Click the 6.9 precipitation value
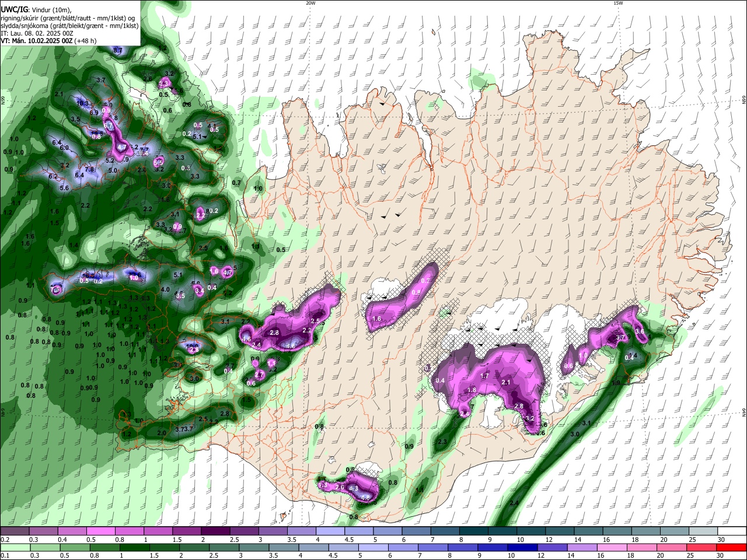The height and width of the screenshot is (560, 747). click(94, 113)
